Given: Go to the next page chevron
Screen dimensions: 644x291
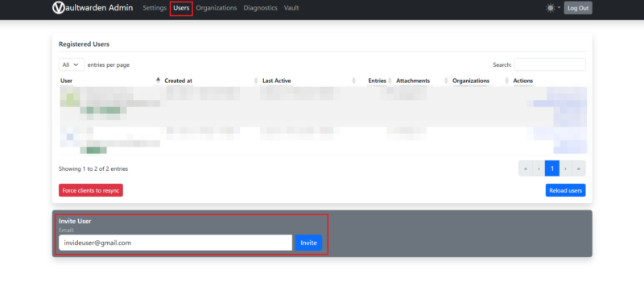Looking at the screenshot, I should (566, 168).
